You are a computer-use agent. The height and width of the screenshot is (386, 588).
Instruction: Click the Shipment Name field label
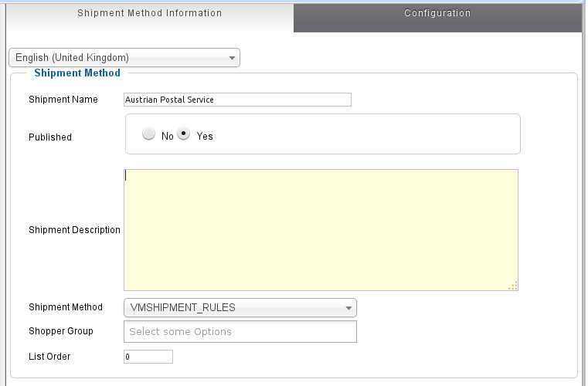[x=63, y=100]
